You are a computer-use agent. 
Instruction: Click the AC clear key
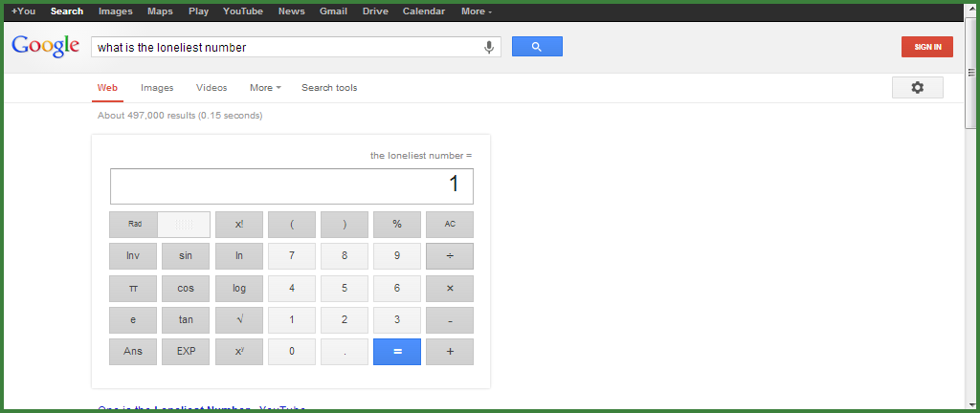tap(450, 225)
